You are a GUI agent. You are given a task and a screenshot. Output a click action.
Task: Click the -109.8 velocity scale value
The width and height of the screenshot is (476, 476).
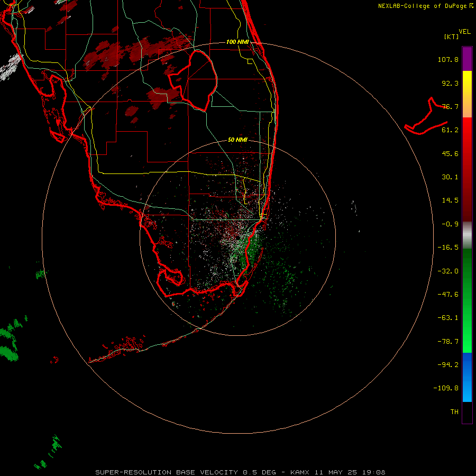point(446,388)
